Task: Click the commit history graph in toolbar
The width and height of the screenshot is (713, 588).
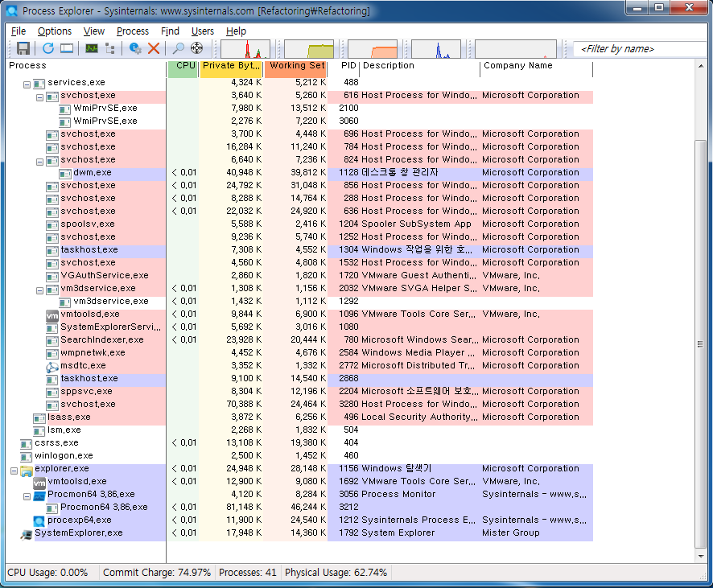Action: [x=309, y=49]
